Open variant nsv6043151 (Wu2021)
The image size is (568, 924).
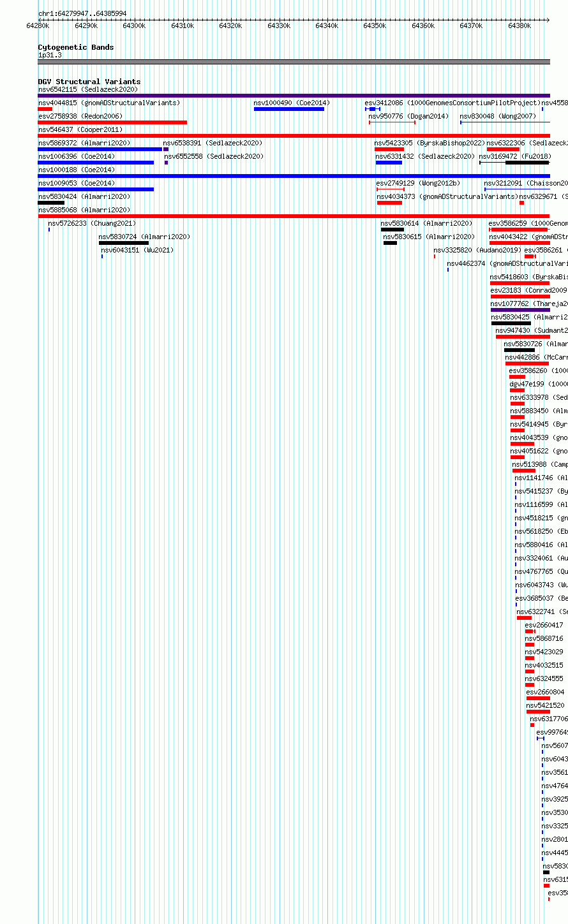click(x=137, y=250)
